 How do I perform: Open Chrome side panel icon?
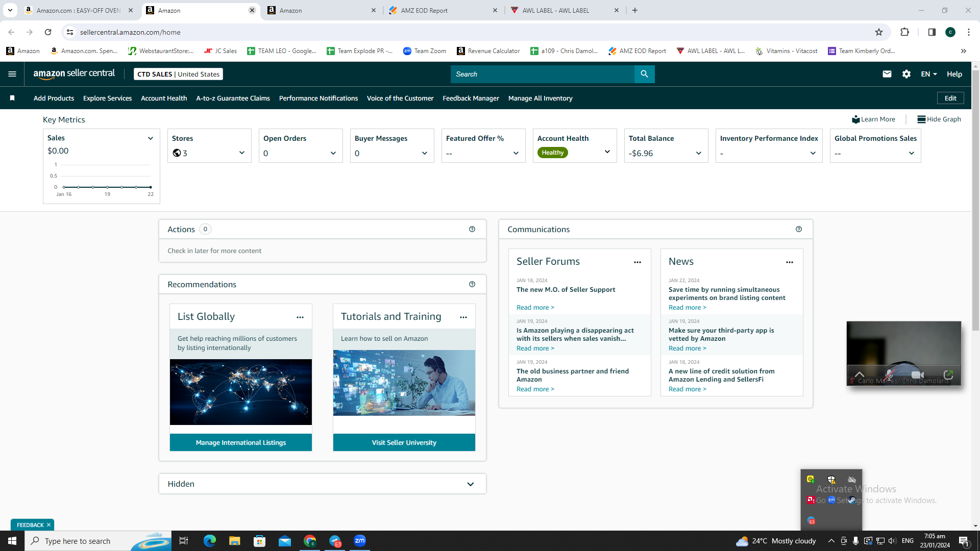932,32
